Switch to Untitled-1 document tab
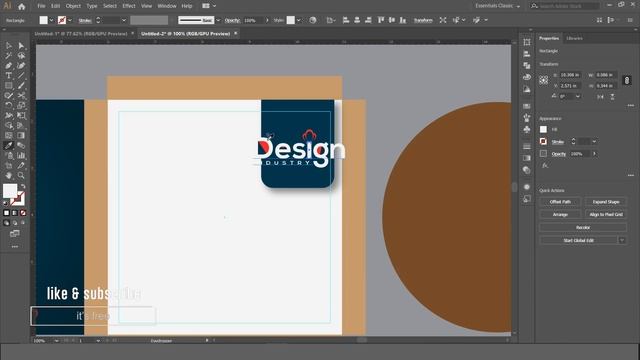The width and height of the screenshot is (640, 360). coord(80,34)
